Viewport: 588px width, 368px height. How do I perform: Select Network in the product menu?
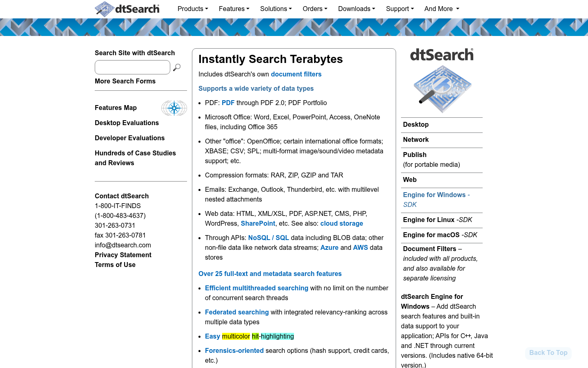pyautogui.click(x=416, y=139)
